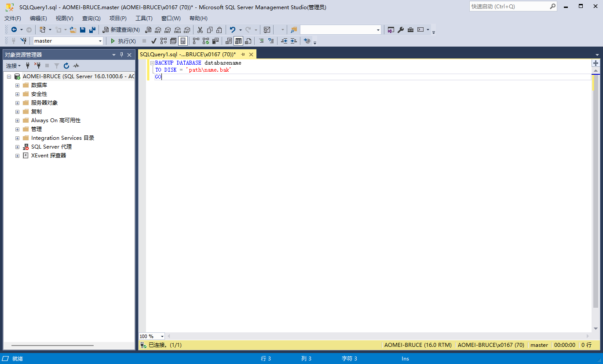
Task: Click the editor vertical scrollbar down arrow
Action: pyautogui.click(x=596, y=328)
